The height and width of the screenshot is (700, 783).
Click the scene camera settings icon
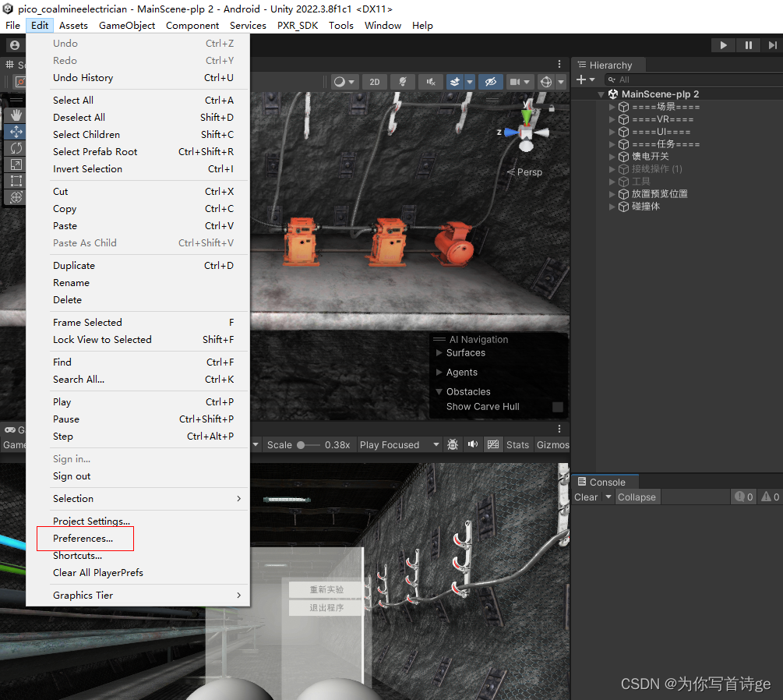pyautogui.click(x=515, y=82)
